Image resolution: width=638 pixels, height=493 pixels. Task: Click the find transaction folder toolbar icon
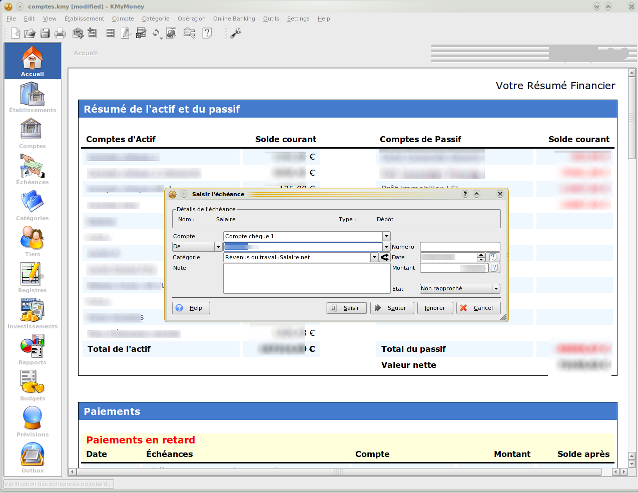click(189, 33)
